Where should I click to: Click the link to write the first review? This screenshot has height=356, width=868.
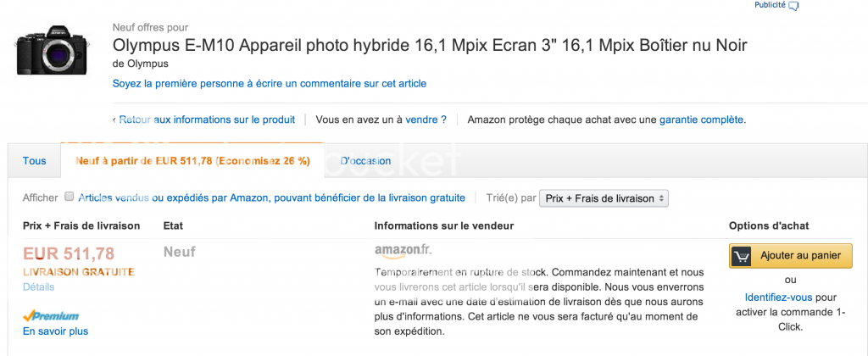coord(270,84)
